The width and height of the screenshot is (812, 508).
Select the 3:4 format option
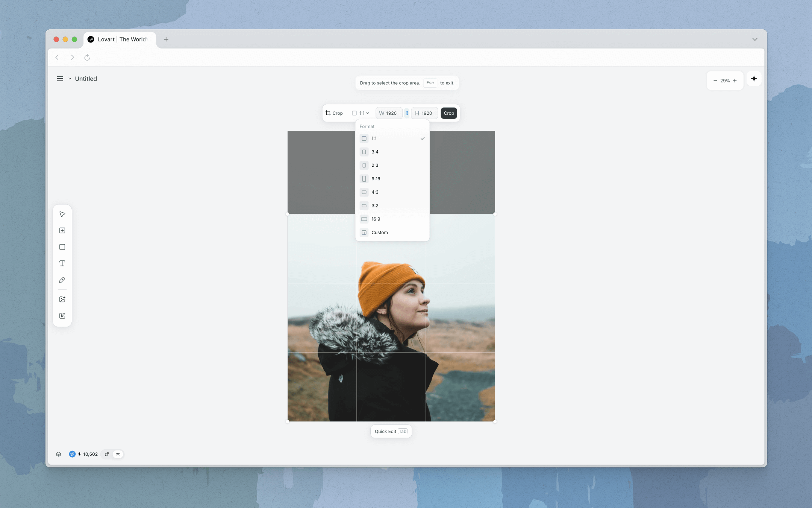pos(392,152)
